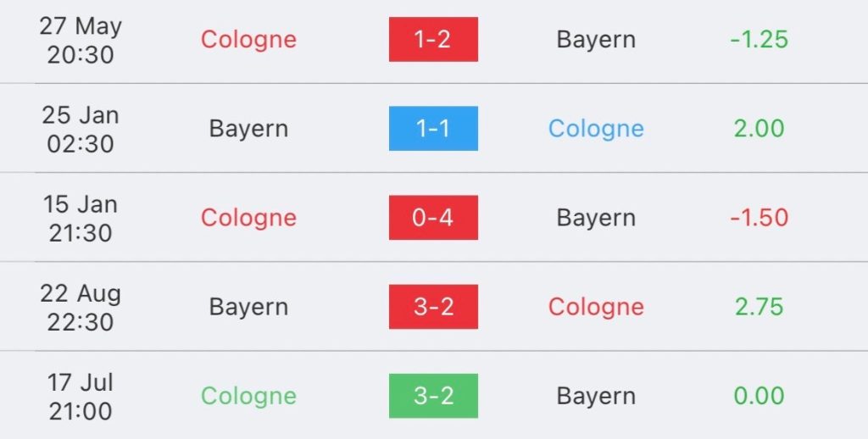The image size is (868, 439).
Task: Click the -1.25 handicap value
Action: pyautogui.click(x=759, y=39)
